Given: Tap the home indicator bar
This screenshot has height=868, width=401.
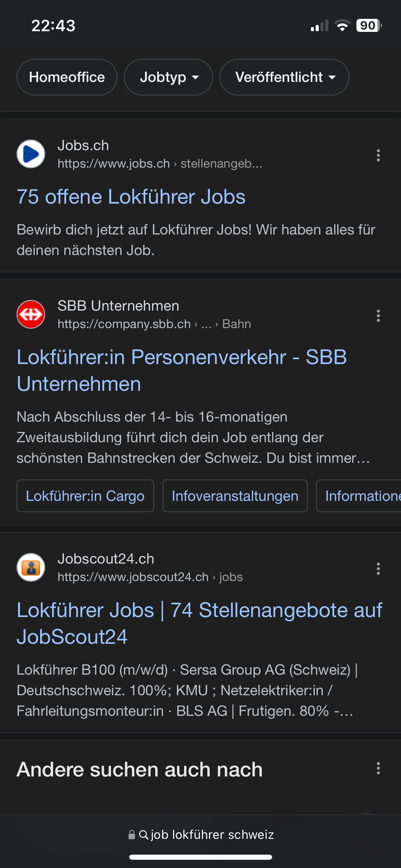Looking at the screenshot, I should 200,857.
